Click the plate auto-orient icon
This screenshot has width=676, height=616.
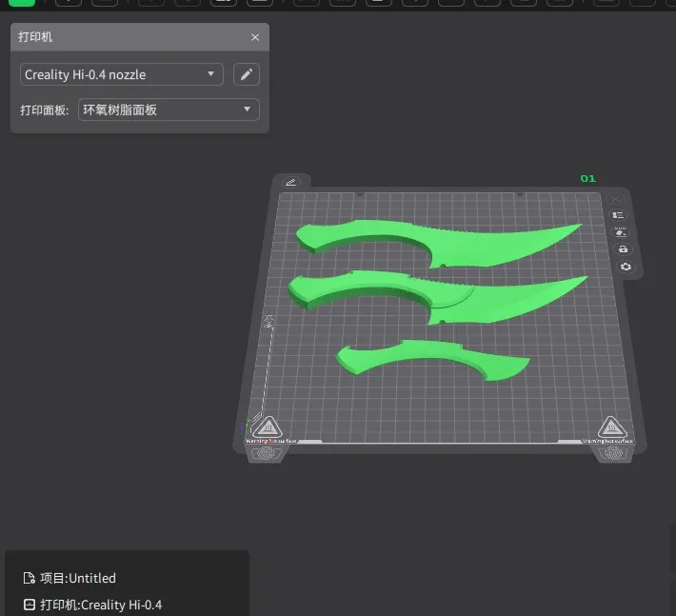click(x=621, y=231)
